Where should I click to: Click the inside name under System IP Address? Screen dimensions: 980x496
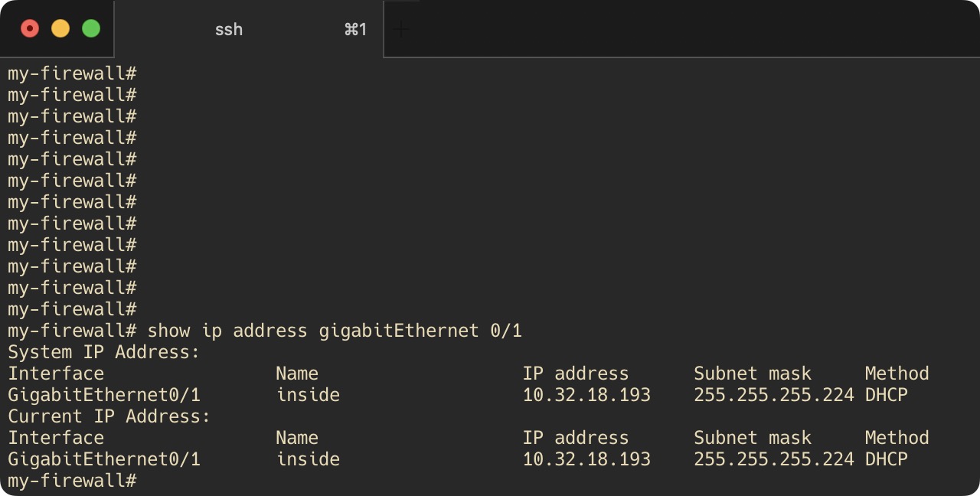coord(308,395)
